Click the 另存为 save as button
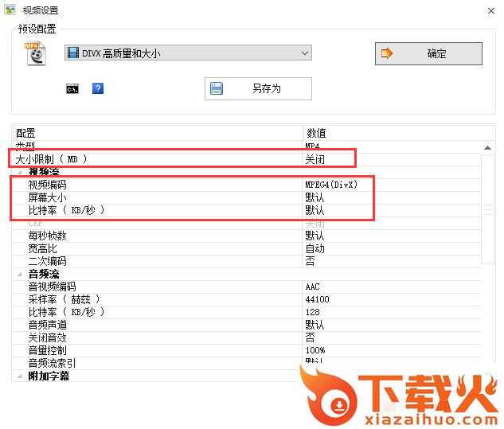 (258, 88)
